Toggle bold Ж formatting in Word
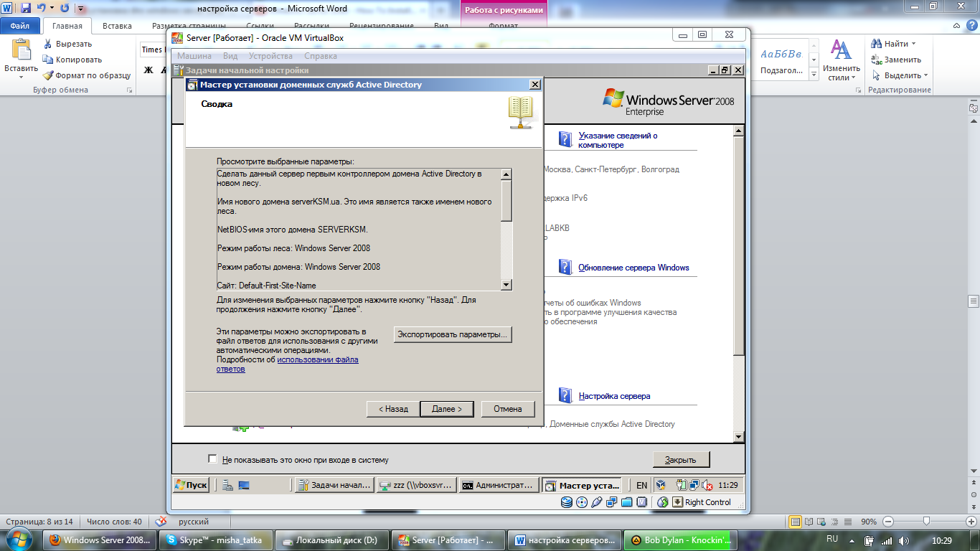The width and height of the screenshot is (980, 551). pos(149,70)
